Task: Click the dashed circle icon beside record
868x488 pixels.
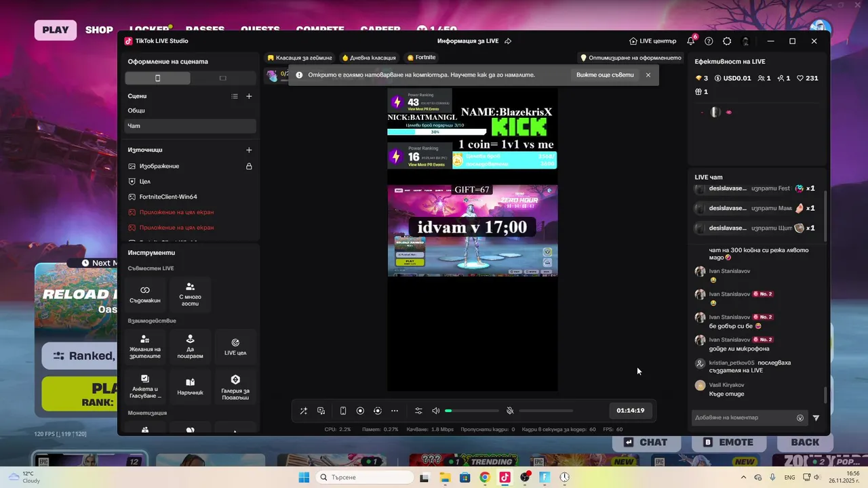Action: pos(378,411)
